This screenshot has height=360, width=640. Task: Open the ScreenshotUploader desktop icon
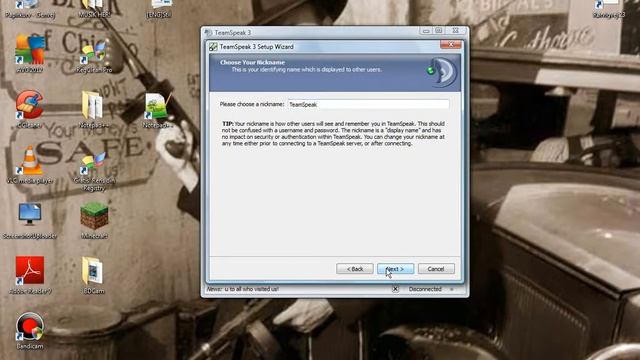pyautogui.click(x=29, y=220)
